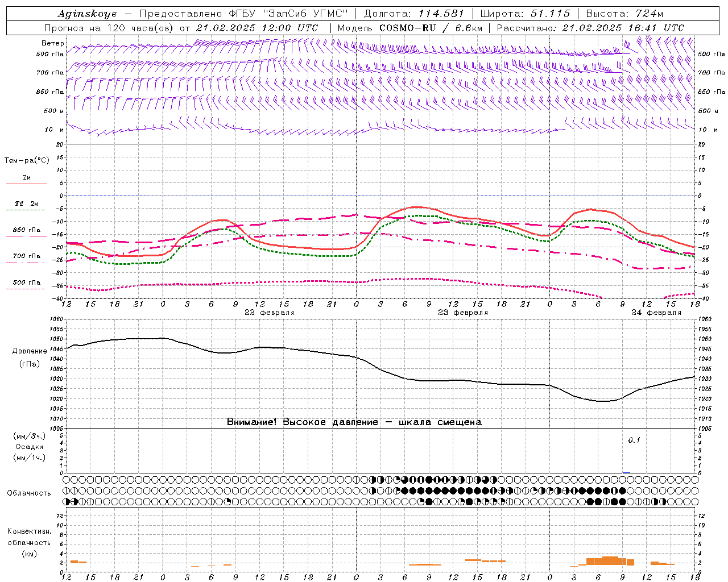
Task: Click the Aginskoye station title
Action: point(87,14)
